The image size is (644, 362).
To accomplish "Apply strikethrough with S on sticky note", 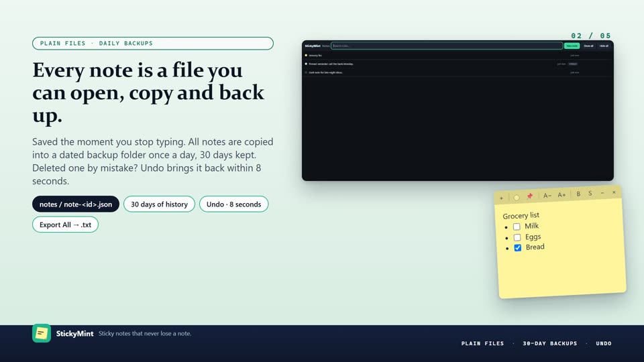I will [590, 193].
